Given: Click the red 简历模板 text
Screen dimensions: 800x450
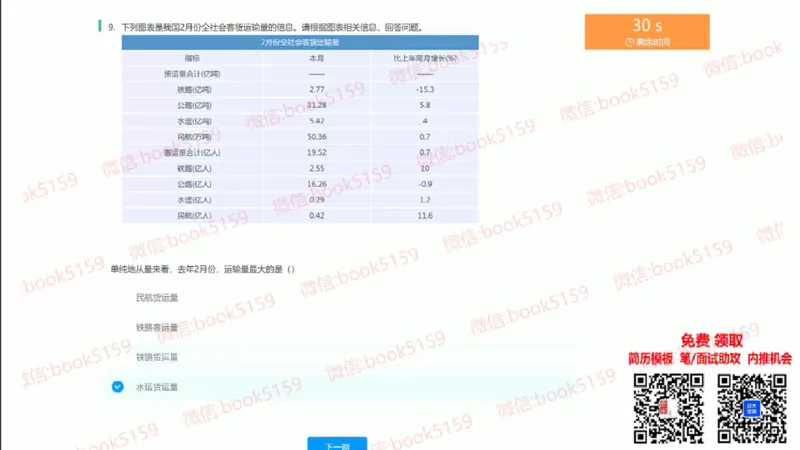Looking at the screenshot, I should 651,359.
